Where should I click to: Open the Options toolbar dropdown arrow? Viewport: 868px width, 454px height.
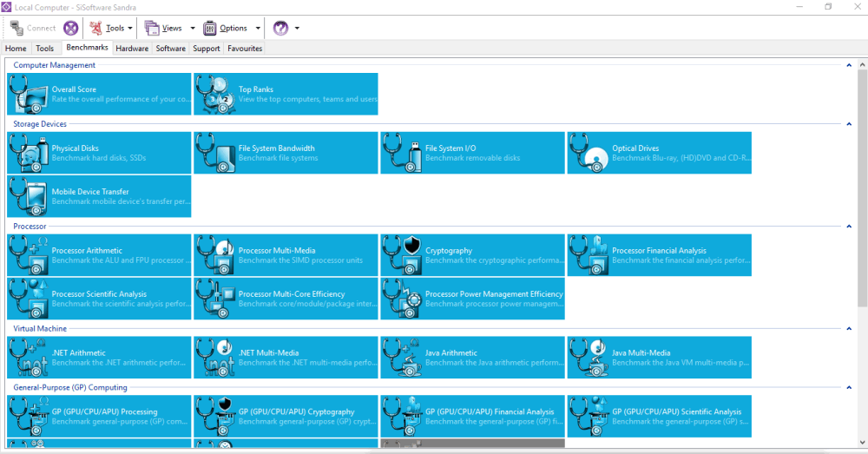[x=258, y=29]
